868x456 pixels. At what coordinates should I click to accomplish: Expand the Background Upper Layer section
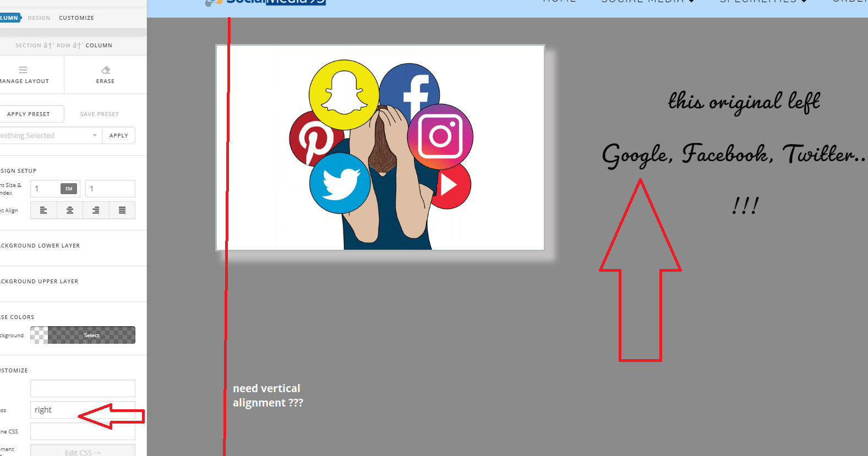coord(39,282)
